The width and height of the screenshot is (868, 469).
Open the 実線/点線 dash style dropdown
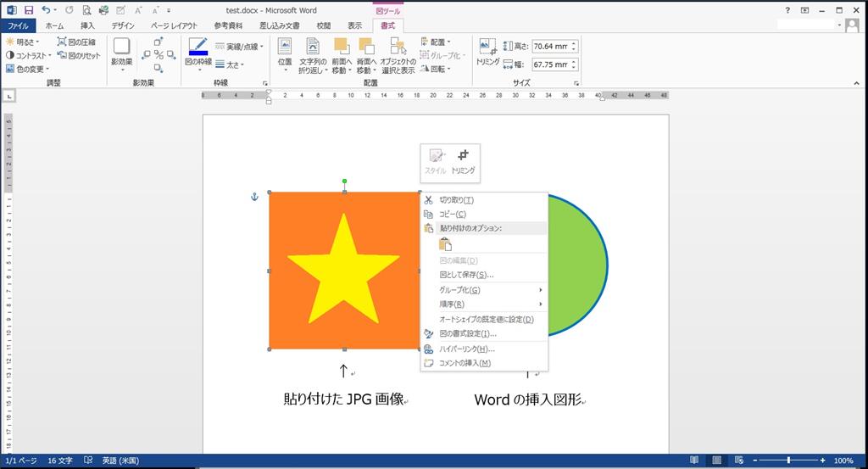coord(239,47)
